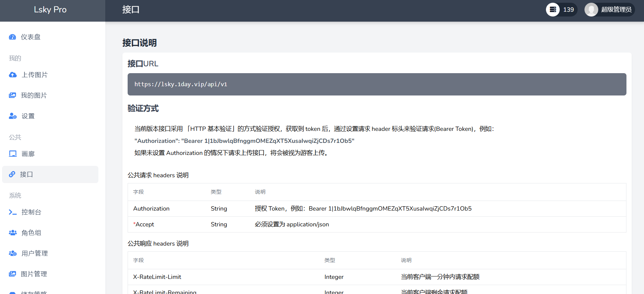
Task: Go to 上传图片 upload page
Action: pyautogui.click(x=50, y=75)
